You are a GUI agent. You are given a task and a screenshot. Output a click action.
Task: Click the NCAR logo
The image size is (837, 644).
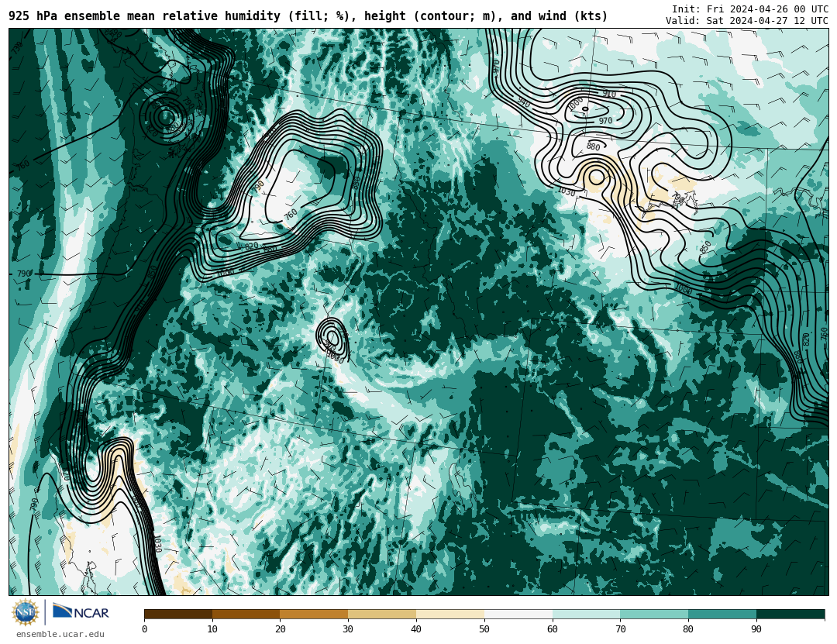(81, 612)
